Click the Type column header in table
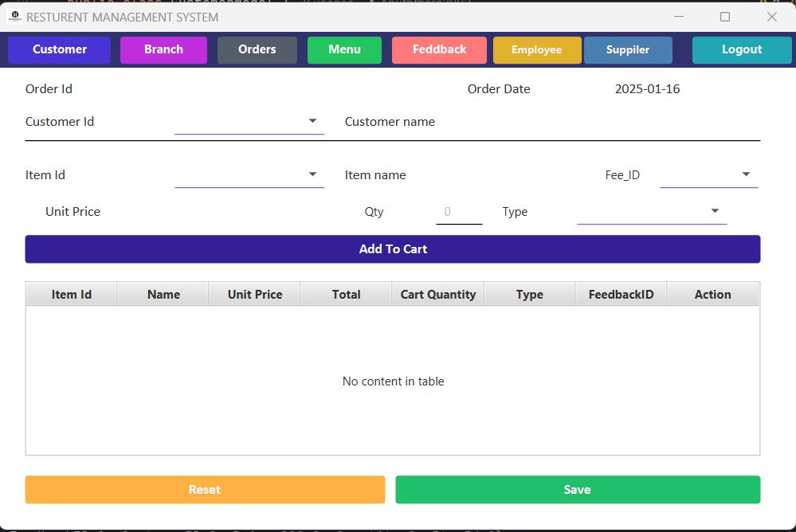Image resolution: width=796 pixels, height=532 pixels. click(530, 295)
